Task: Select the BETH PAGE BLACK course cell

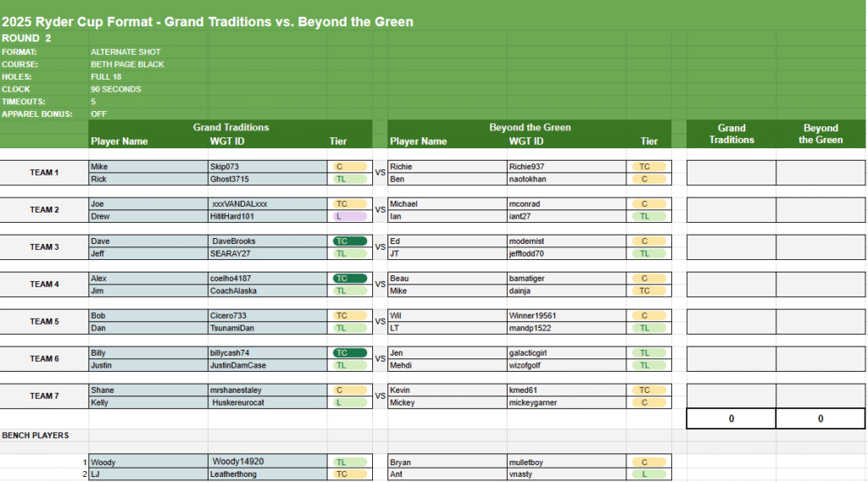Action: [128, 64]
